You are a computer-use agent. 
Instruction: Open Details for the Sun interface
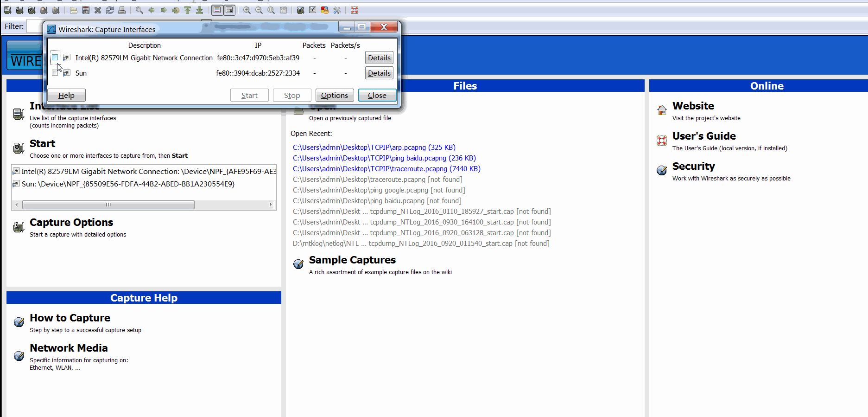(x=379, y=73)
